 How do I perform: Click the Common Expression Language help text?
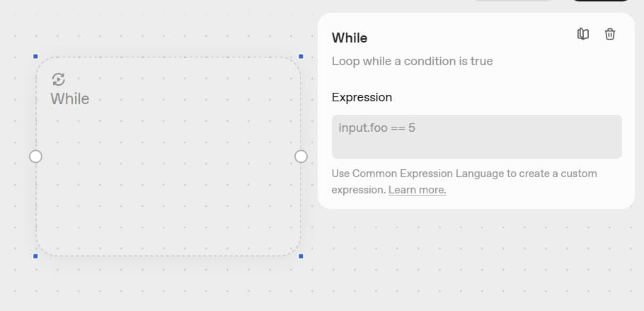pyautogui.click(x=464, y=174)
